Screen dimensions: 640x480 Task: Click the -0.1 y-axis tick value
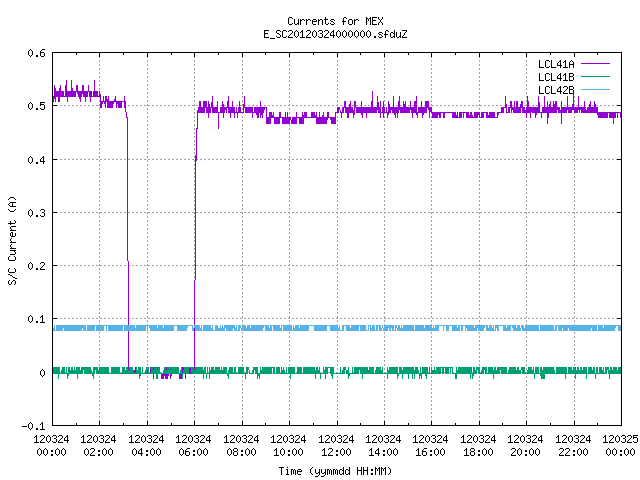pyautogui.click(x=33, y=426)
